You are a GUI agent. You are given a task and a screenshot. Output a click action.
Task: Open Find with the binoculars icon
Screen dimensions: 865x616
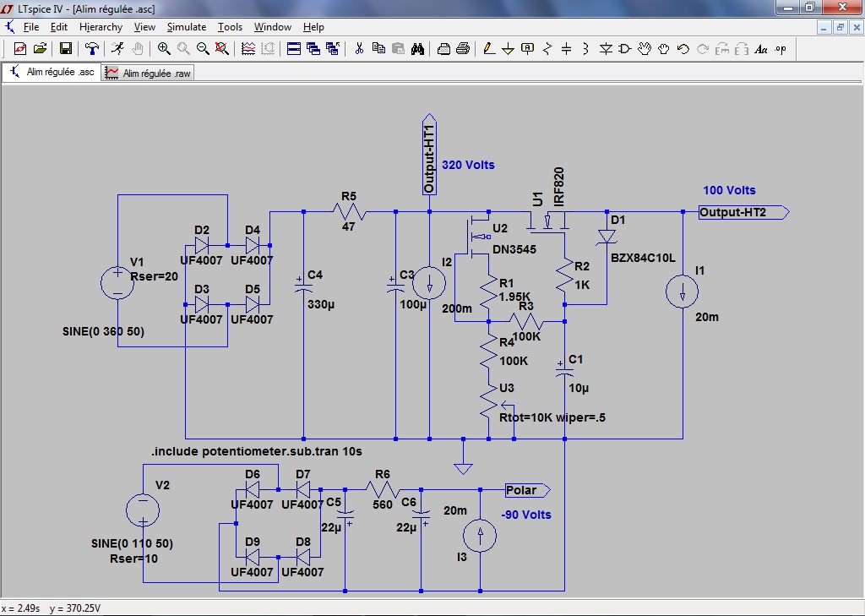(x=417, y=49)
